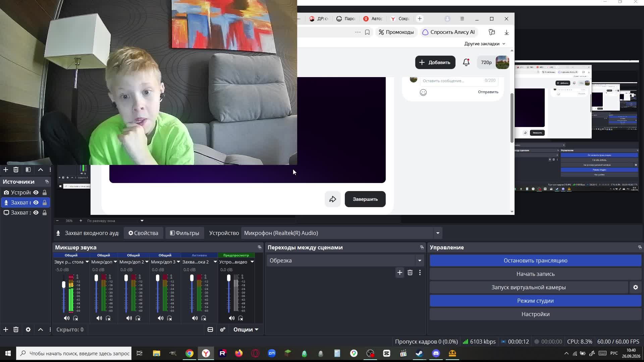The image size is (644, 362).
Task: Open browser downloads arrow icon
Action: point(506,32)
